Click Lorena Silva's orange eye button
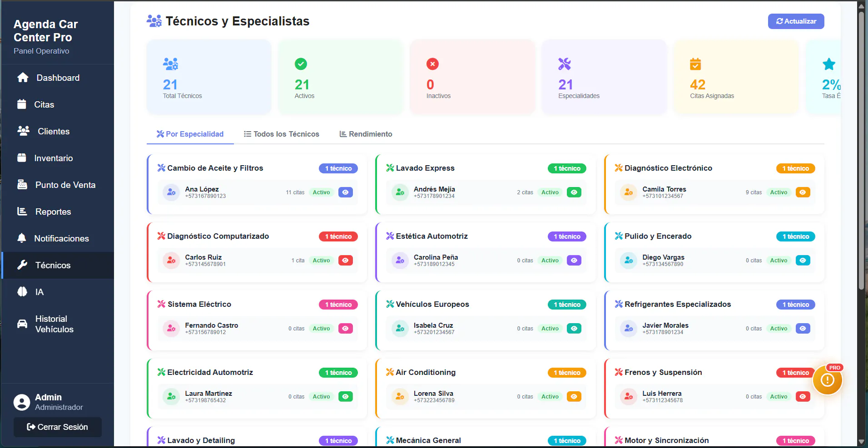 coord(574,397)
